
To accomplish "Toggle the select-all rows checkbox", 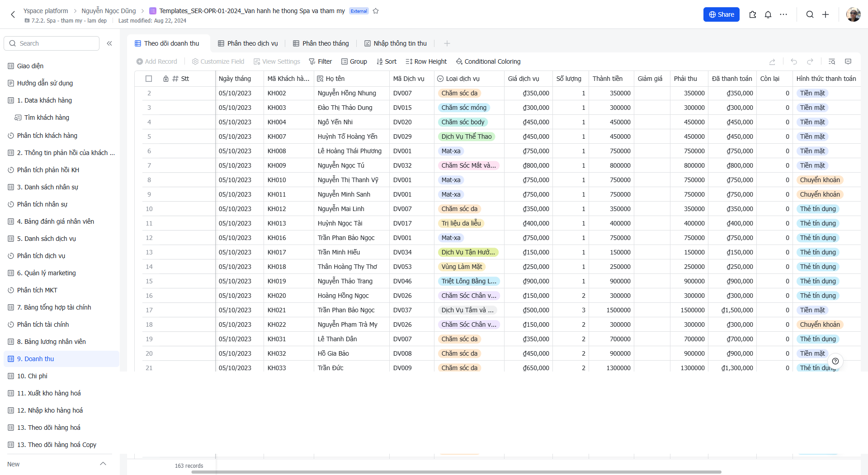I will pos(149,79).
